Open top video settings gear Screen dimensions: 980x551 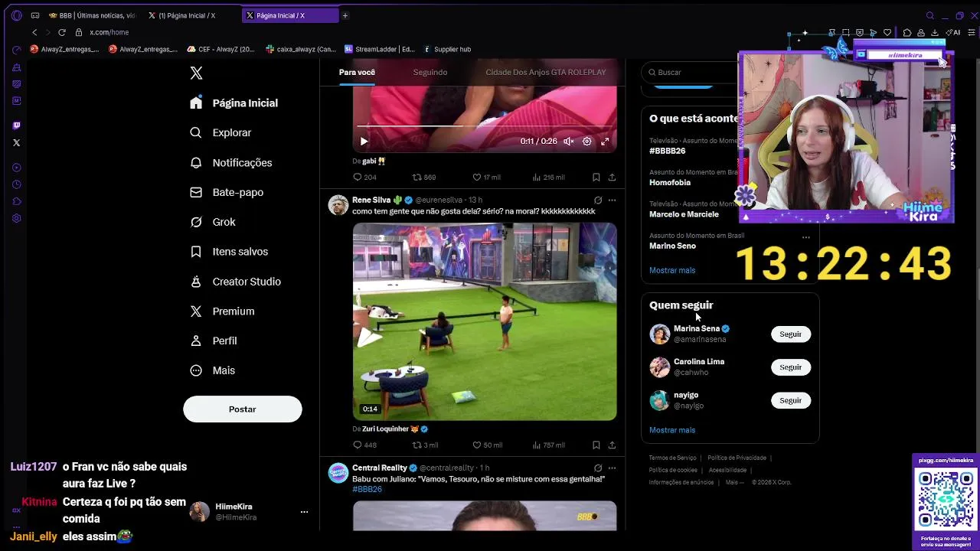click(586, 141)
